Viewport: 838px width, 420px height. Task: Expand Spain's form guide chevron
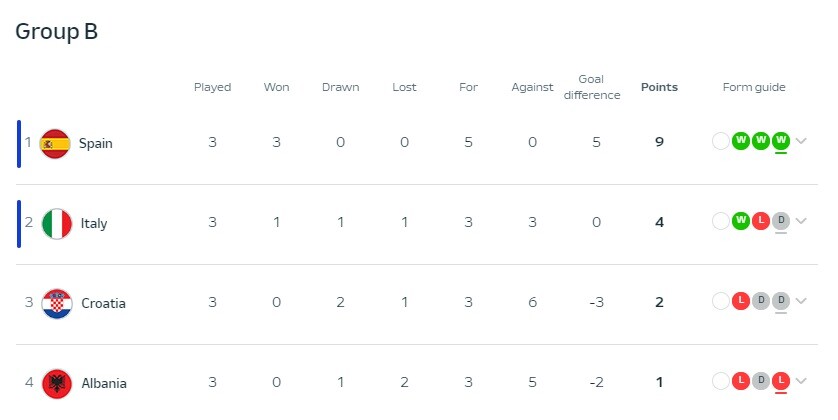801,141
